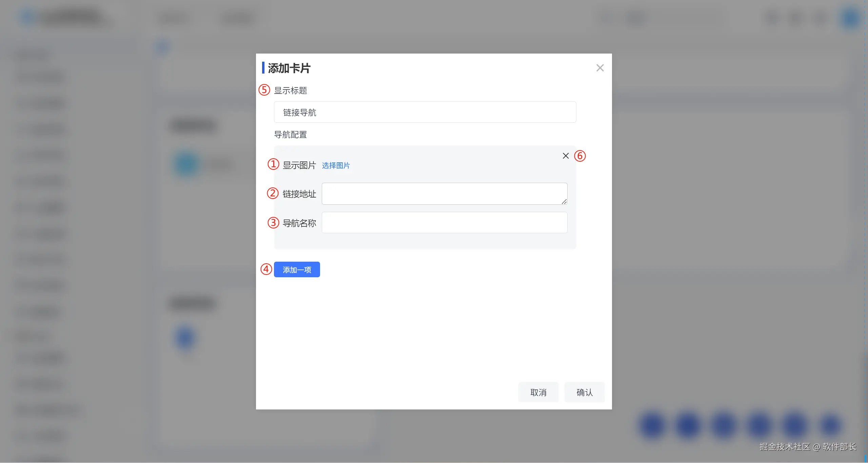This screenshot has height=463, width=868.
Task: Grab the 链接地址 textarea resize handle
Action: click(x=564, y=202)
